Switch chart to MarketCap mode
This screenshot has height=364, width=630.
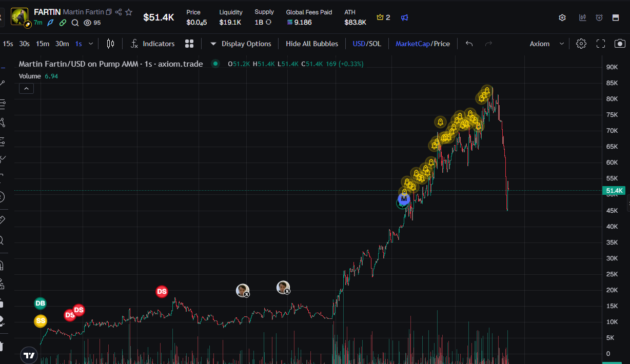click(x=412, y=44)
